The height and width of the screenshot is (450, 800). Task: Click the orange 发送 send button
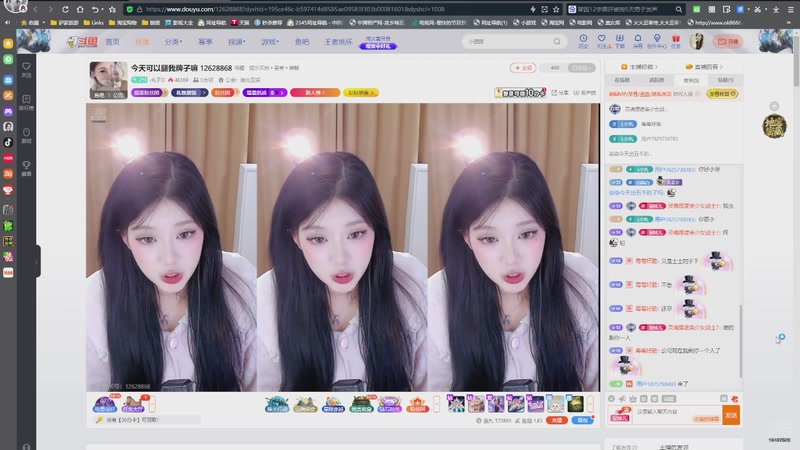[731, 415]
